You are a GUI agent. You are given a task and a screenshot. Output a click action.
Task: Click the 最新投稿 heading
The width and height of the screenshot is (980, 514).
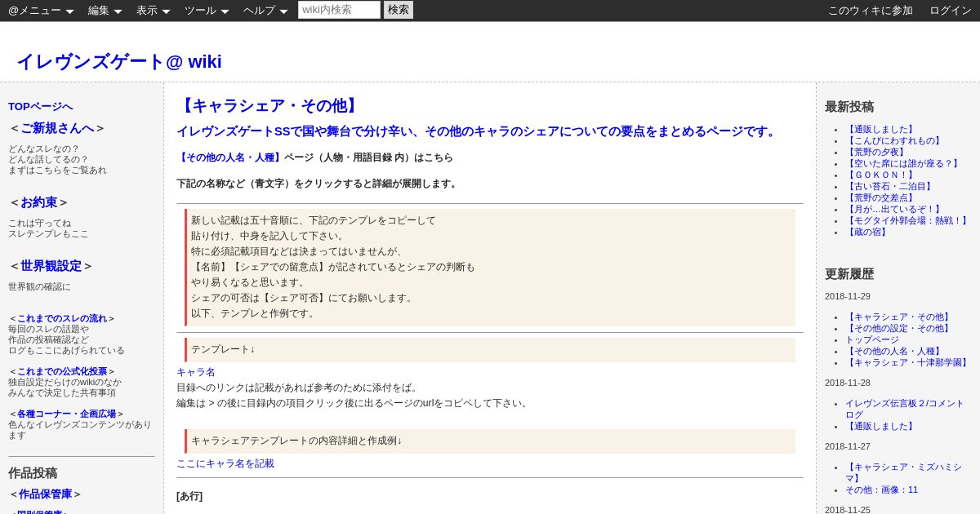[849, 106]
